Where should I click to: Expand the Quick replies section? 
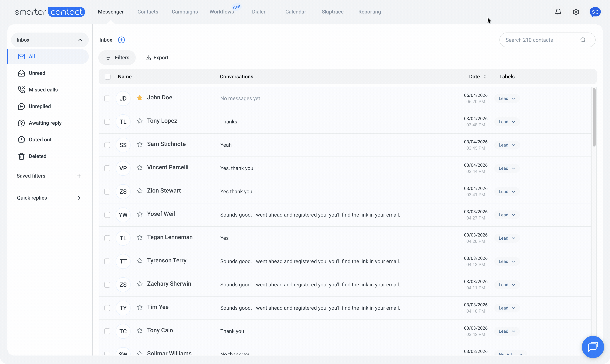pos(79,198)
